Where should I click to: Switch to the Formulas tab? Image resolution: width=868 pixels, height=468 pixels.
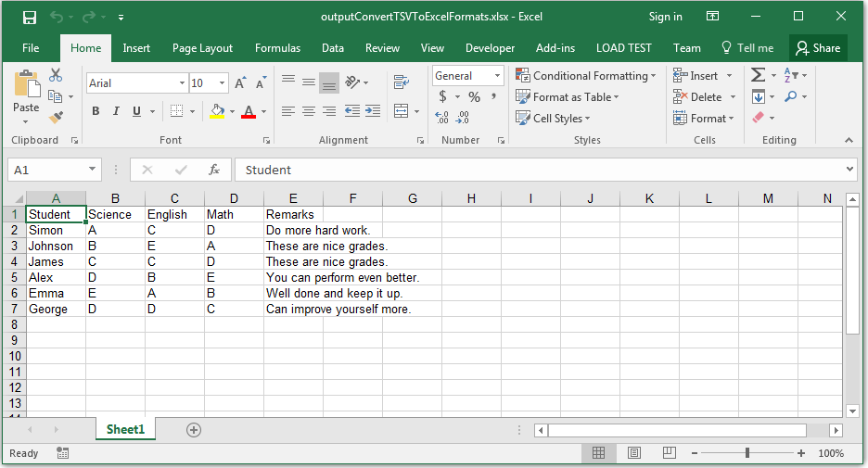point(277,48)
